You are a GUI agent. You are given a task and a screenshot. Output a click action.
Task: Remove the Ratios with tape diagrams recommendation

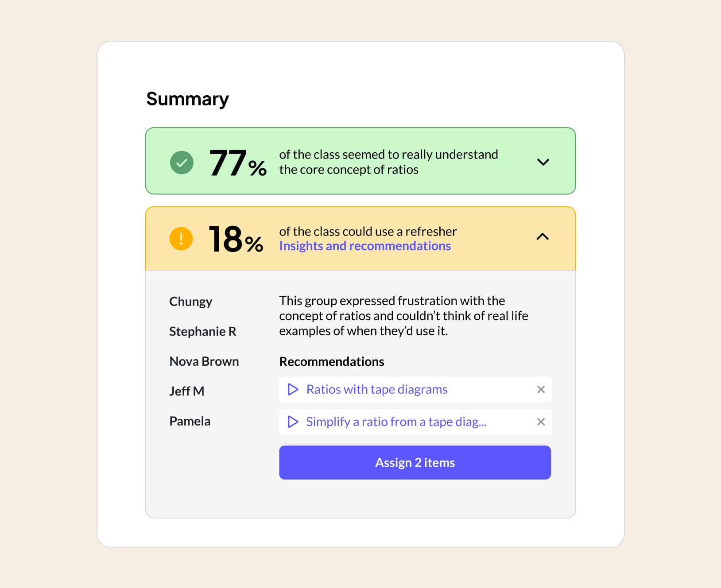point(541,389)
